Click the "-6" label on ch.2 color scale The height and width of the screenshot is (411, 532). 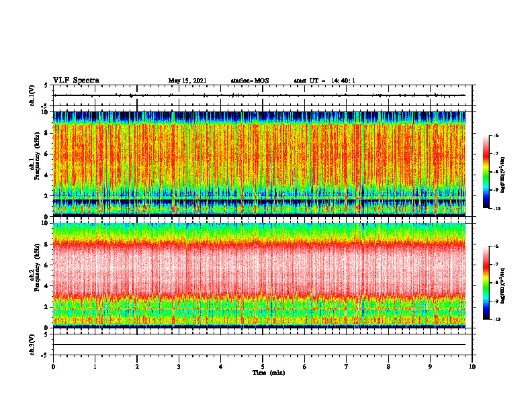point(496,246)
